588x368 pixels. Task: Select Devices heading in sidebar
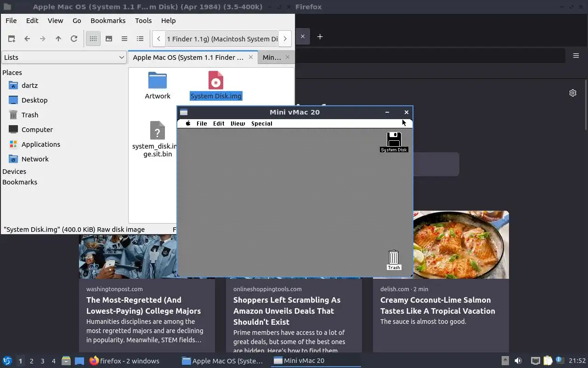[x=14, y=171]
